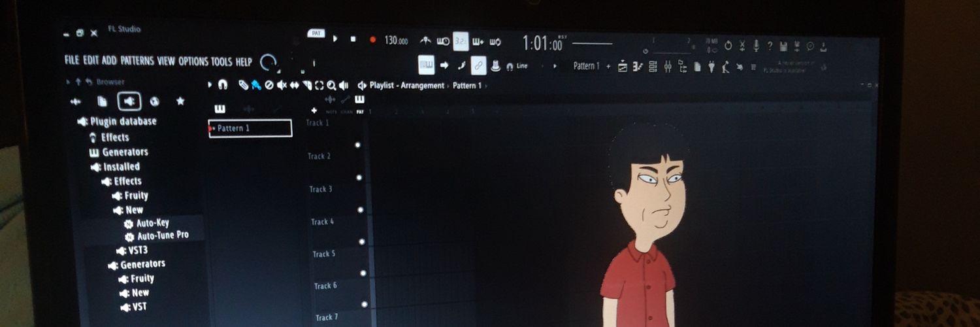
Task: Click Playlist - Arrangement breadcrumb
Action: pos(407,86)
